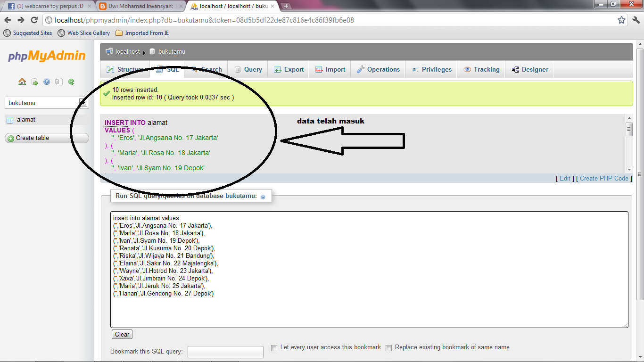
Task: Click the '10 rows inserted.' message
Action: 135,90
